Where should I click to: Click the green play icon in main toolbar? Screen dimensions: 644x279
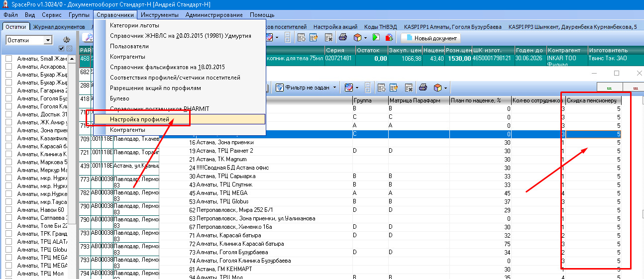click(x=376, y=38)
